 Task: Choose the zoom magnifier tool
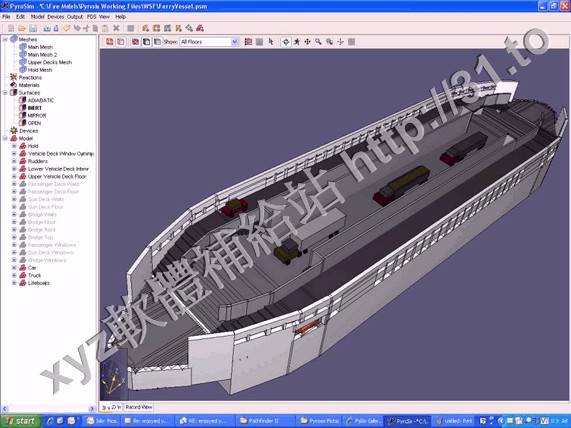click(319, 42)
